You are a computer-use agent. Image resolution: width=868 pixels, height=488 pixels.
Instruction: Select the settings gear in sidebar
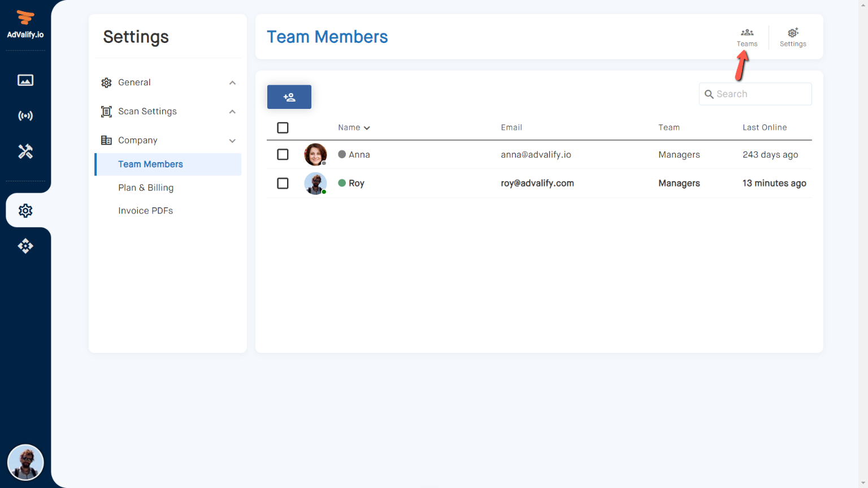coord(25,211)
